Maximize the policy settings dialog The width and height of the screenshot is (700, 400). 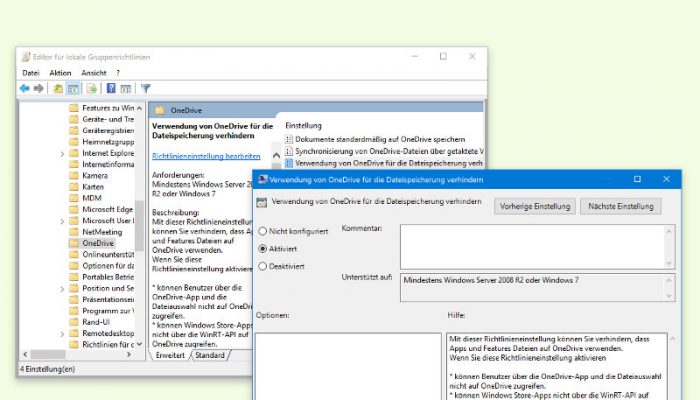pos(637,179)
